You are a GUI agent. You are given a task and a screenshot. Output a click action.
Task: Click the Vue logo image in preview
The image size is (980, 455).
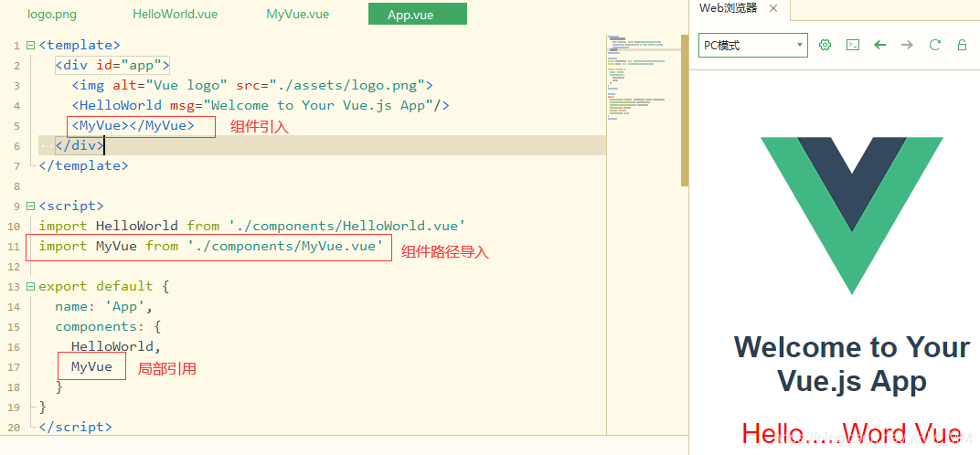coord(852,216)
